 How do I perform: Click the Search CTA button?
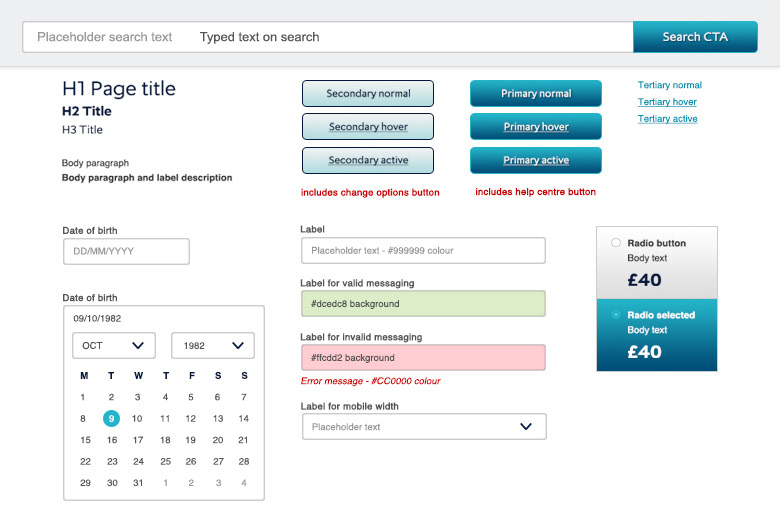click(695, 37)
